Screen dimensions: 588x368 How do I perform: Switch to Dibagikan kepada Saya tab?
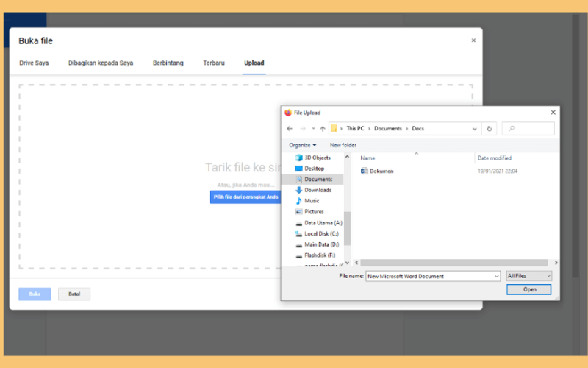coord(101,63)
